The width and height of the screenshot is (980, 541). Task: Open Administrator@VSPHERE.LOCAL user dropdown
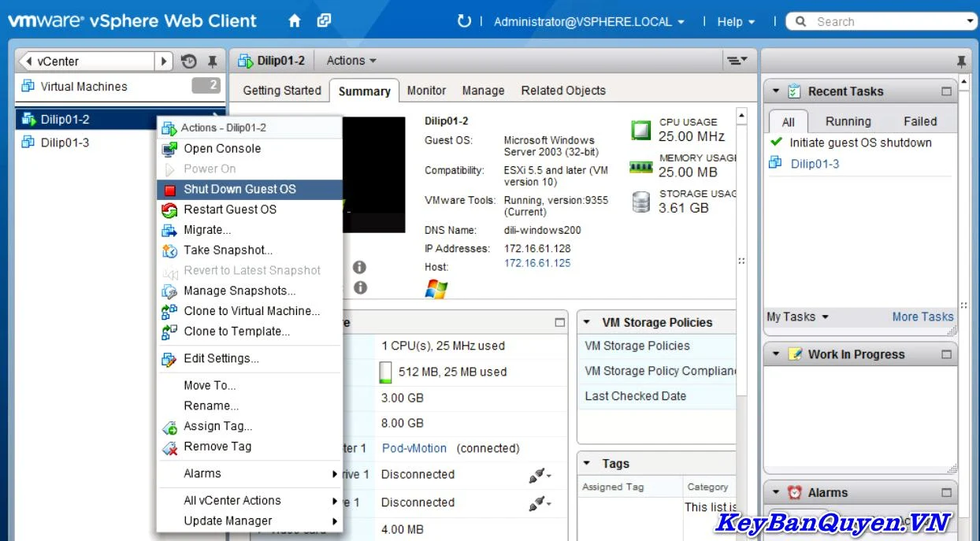(x=589, y=22)
